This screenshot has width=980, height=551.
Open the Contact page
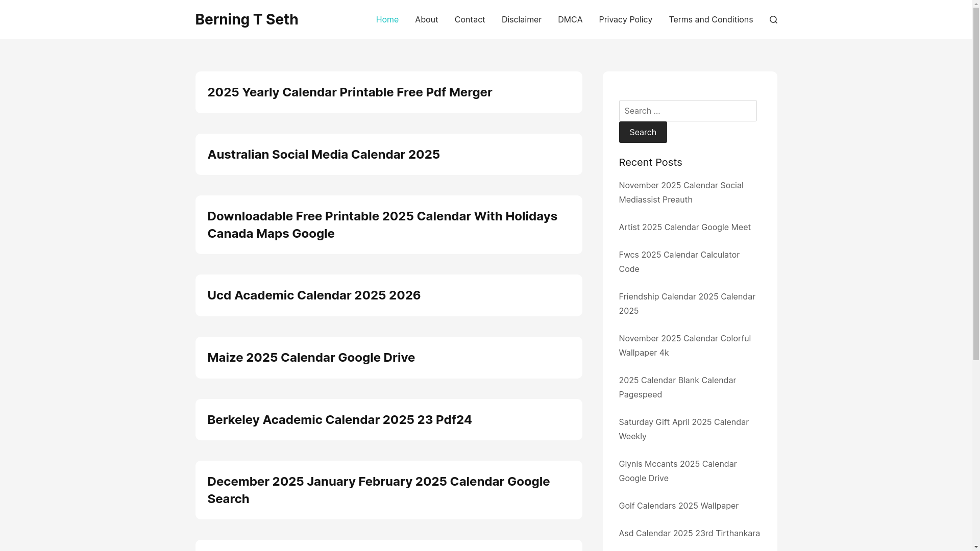(x=470, y=19)
